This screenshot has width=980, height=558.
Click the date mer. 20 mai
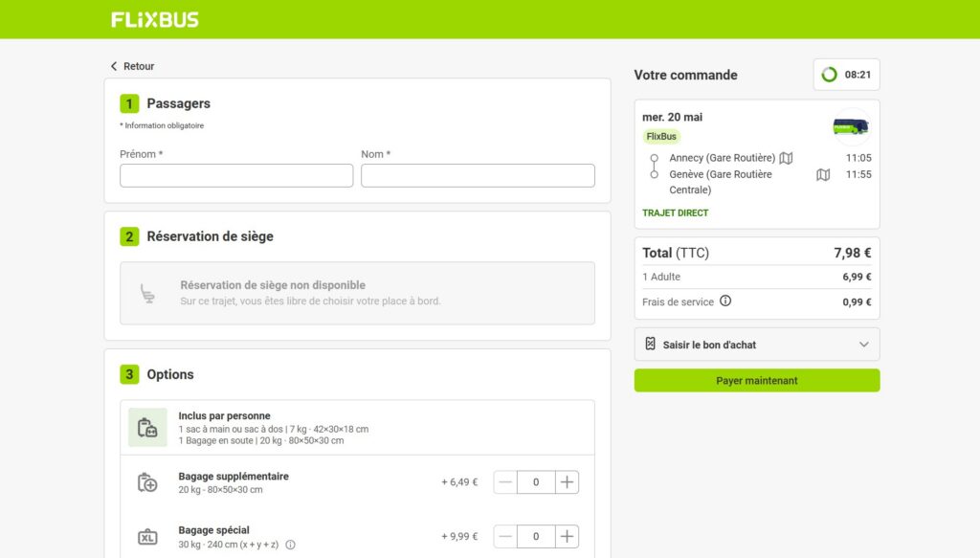coord(672,117)
